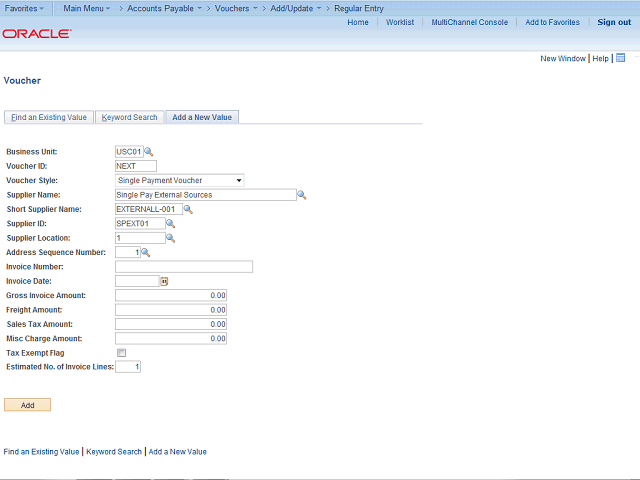Click the Supplier Name lookup magnifier
640x480 pixels.
(302, 195)
